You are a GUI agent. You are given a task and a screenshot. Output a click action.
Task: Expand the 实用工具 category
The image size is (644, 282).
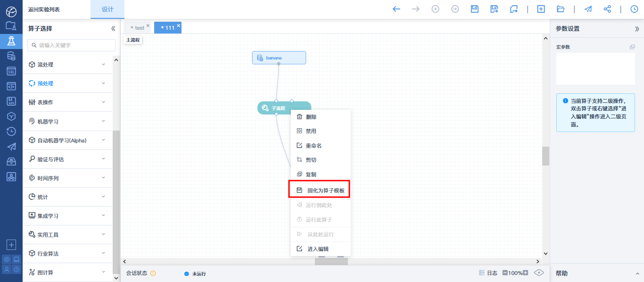point(68,234)
